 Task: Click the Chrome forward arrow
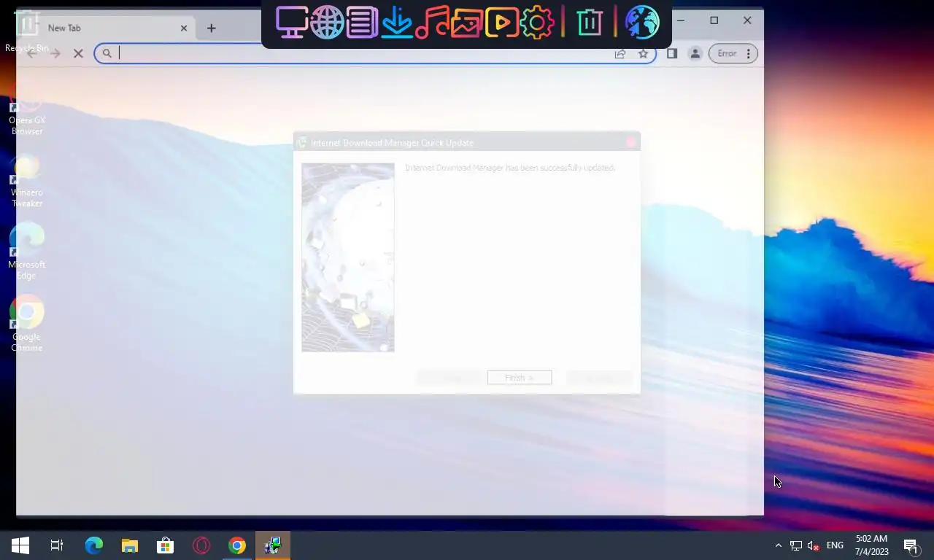point(55,53)
